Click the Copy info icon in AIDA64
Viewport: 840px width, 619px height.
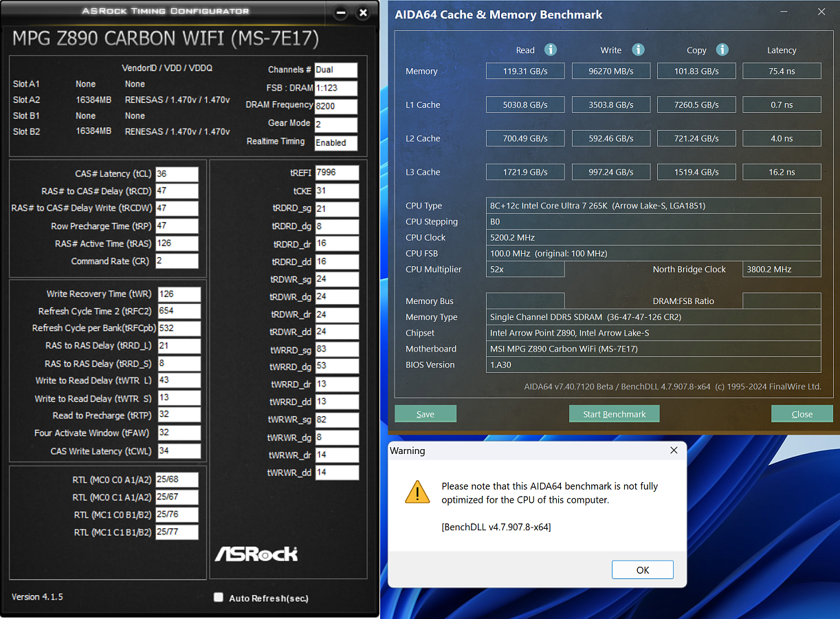point(722,50)
